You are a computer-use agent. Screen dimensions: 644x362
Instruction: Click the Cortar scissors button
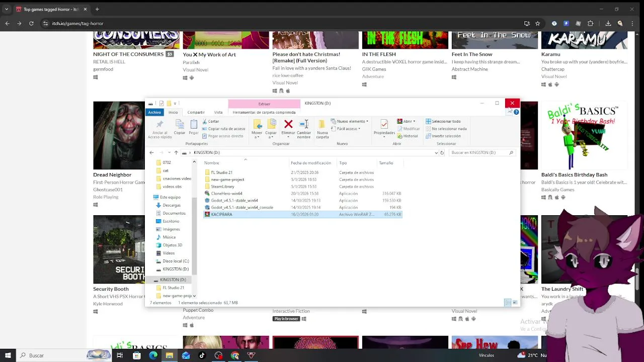point(211,121)
